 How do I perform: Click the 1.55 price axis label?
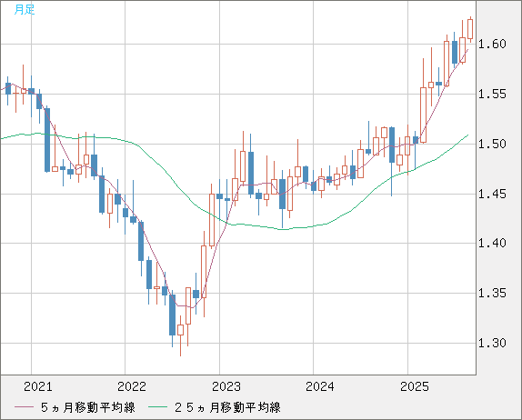coord(492,95)
